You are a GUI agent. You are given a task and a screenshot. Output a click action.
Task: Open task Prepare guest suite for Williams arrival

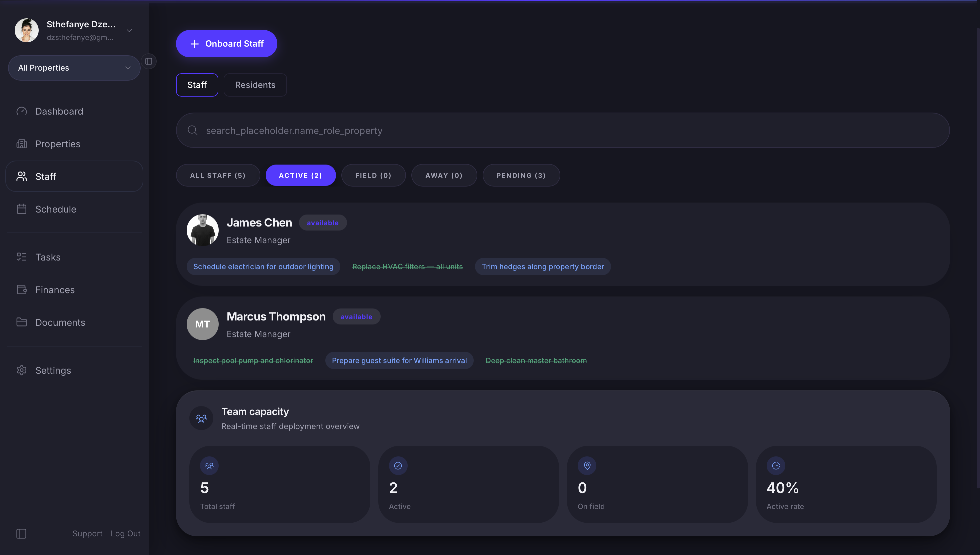399,360
